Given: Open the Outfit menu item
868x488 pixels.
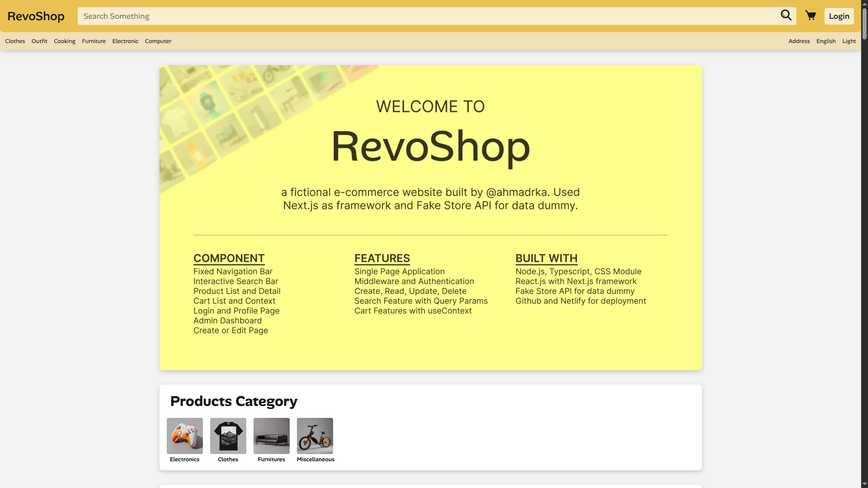Looking at the screenshot, I should click(x=39, y=41).
